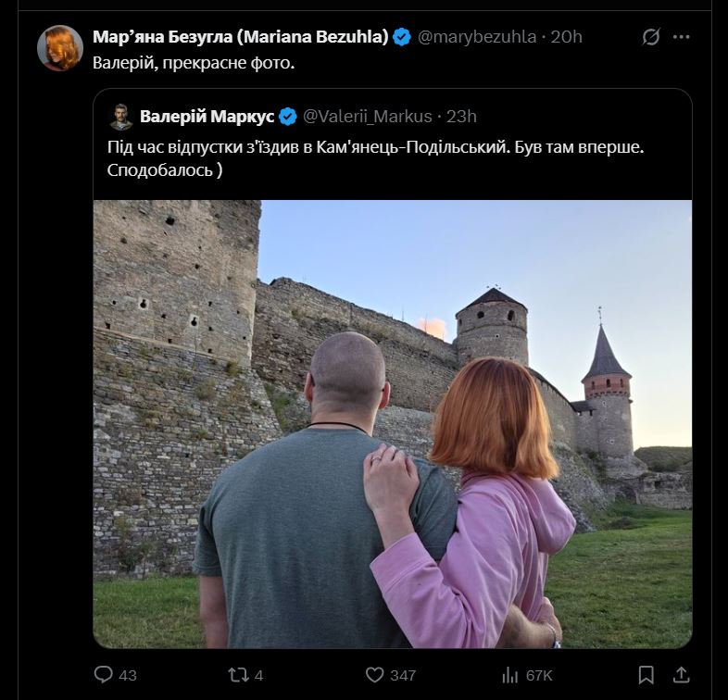The image size is (728, 700).
Task: Click Mariana Bezuhla's blue verified badge
Action: pos(402,37)
